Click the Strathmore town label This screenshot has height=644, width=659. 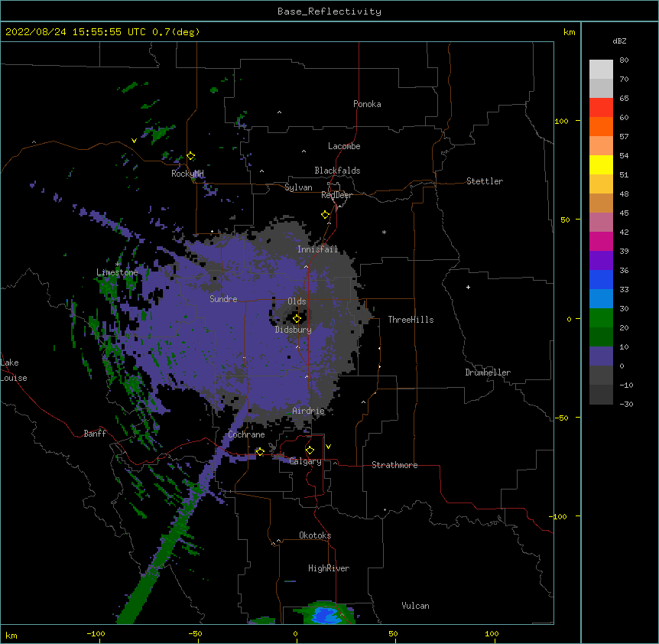pyautogui.click(x=394, y=465)
